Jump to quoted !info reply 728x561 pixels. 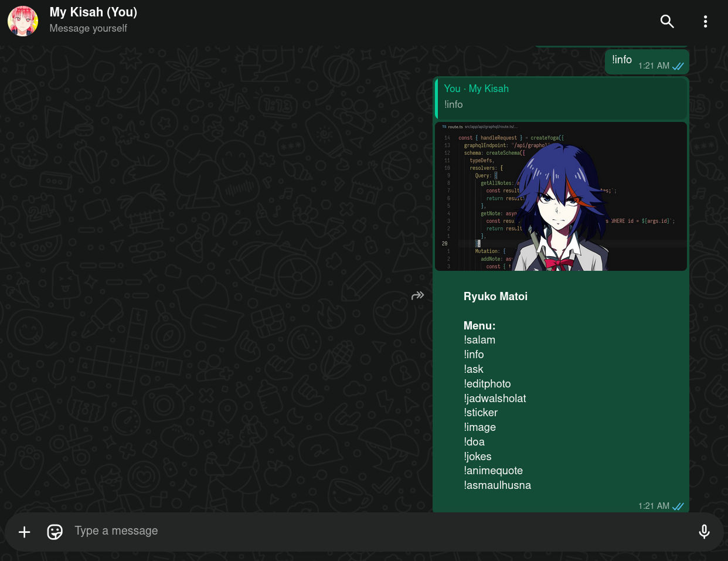[x=561, y=98]
